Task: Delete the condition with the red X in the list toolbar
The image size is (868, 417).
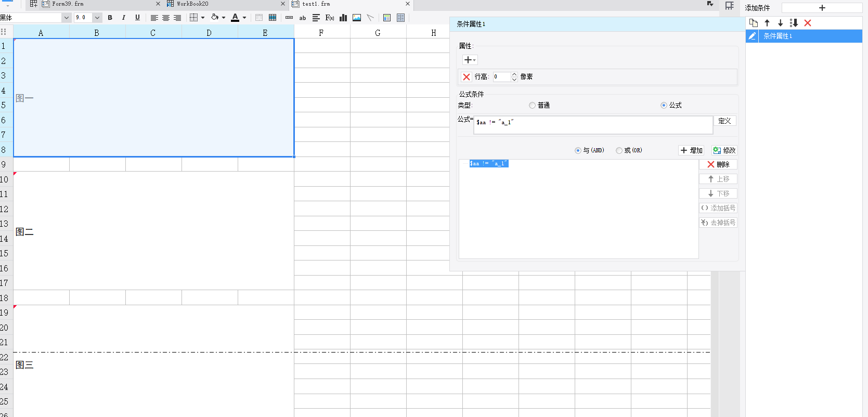Action: pyautogui.click(x=808, y=23)
